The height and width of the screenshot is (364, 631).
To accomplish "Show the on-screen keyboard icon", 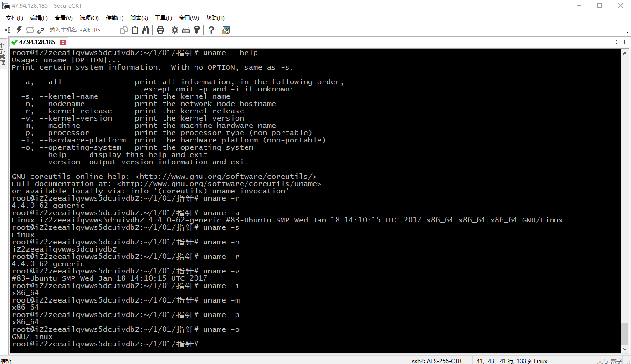I will 185,30.
